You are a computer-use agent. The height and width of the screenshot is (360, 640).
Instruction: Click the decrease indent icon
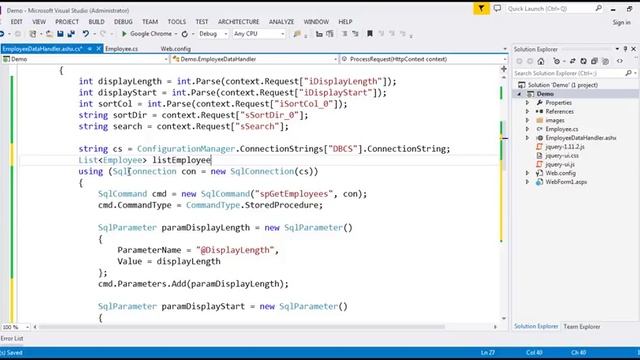tap(319, 34)
